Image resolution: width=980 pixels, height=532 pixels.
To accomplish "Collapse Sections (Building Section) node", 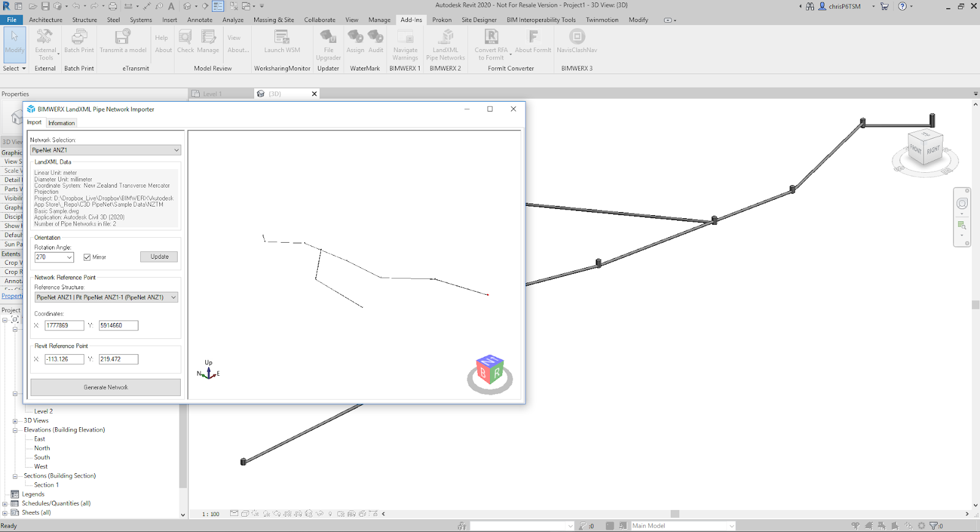I will 15,476.
